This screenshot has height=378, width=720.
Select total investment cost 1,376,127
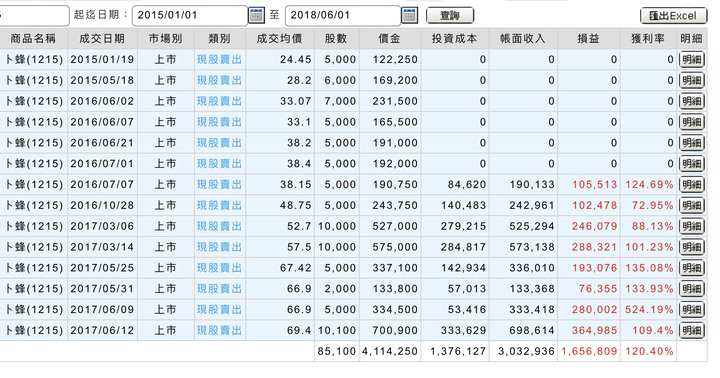458,351
